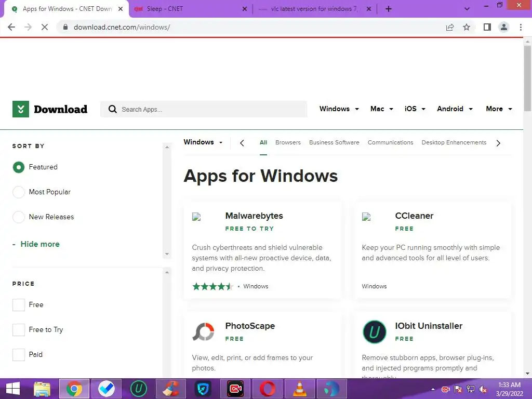Expand the Windows menu in site header
The width and height of the screenshot is (532, 399).
coord(339,109)
